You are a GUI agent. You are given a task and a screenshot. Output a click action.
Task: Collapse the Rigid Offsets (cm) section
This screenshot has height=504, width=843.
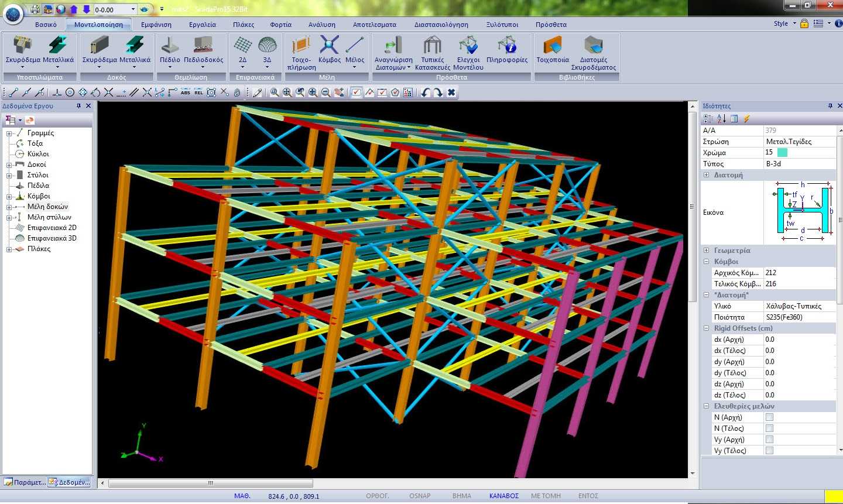point(706,328)
